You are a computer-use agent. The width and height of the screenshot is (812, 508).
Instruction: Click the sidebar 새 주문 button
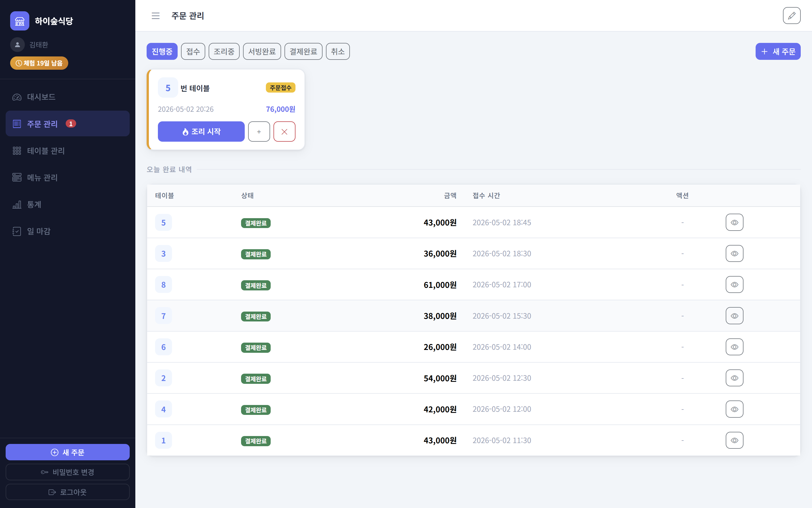[67, 452]
